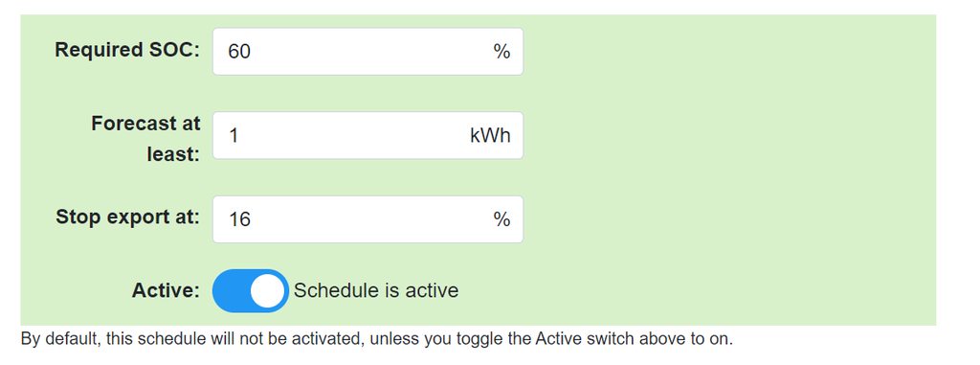Click the word "least:" in the forecast label
Viewport: 980px width, 365px height.
[174, 154]
